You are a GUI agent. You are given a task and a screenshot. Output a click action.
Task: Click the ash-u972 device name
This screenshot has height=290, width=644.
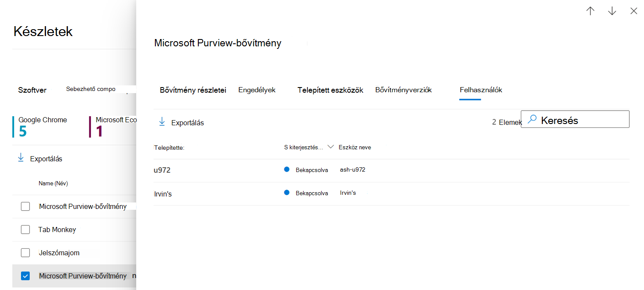(x=352, y=169)
